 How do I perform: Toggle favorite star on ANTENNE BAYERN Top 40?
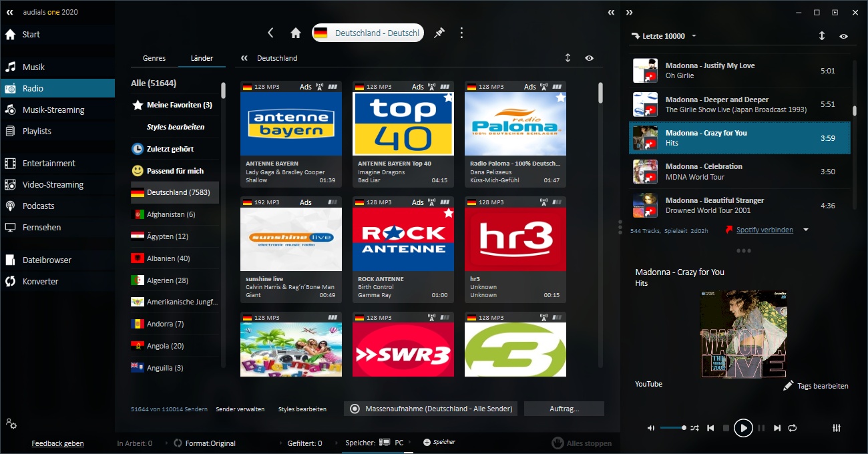[x=448, y=98]
